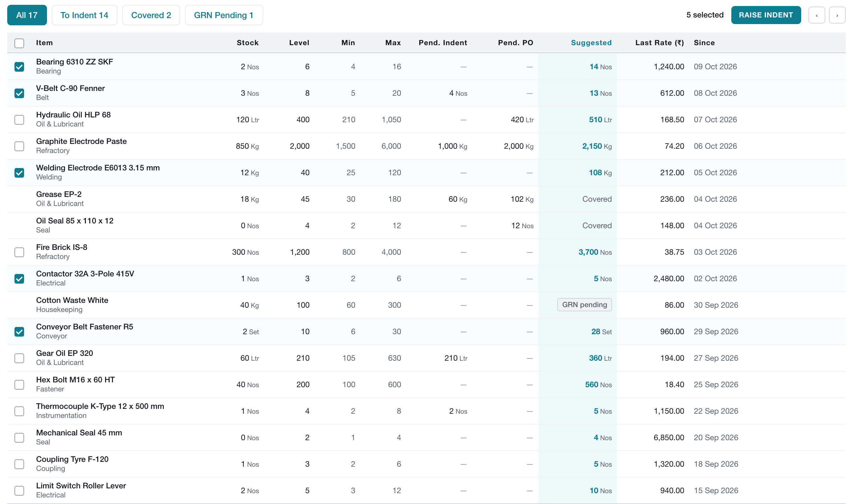Screen dimensions: 853x504
Task: Click suggested 2,150 Kg value
Action: pos(597,146)
